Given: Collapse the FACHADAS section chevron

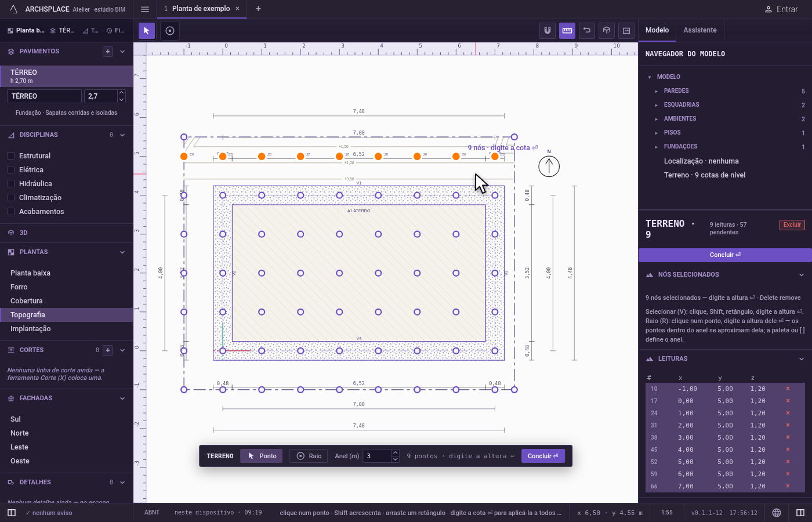Looking at the screenshot, I should point(122,398).
